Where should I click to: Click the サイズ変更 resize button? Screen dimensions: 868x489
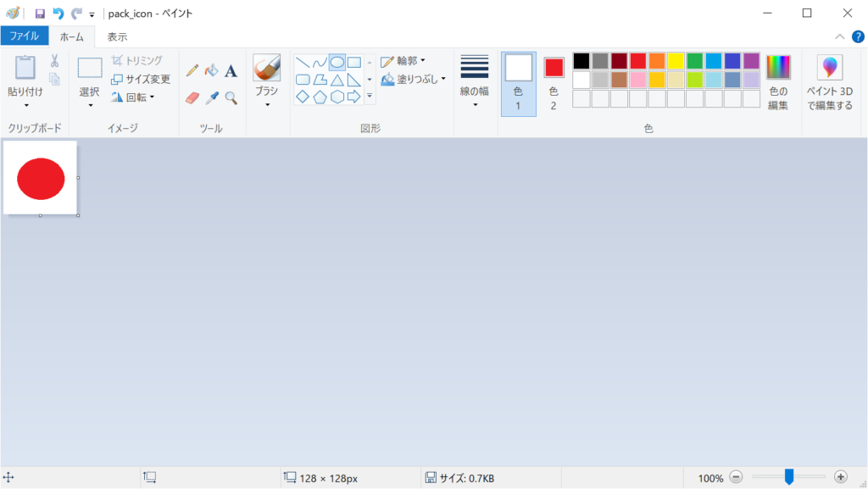click(x=141, y=79)
